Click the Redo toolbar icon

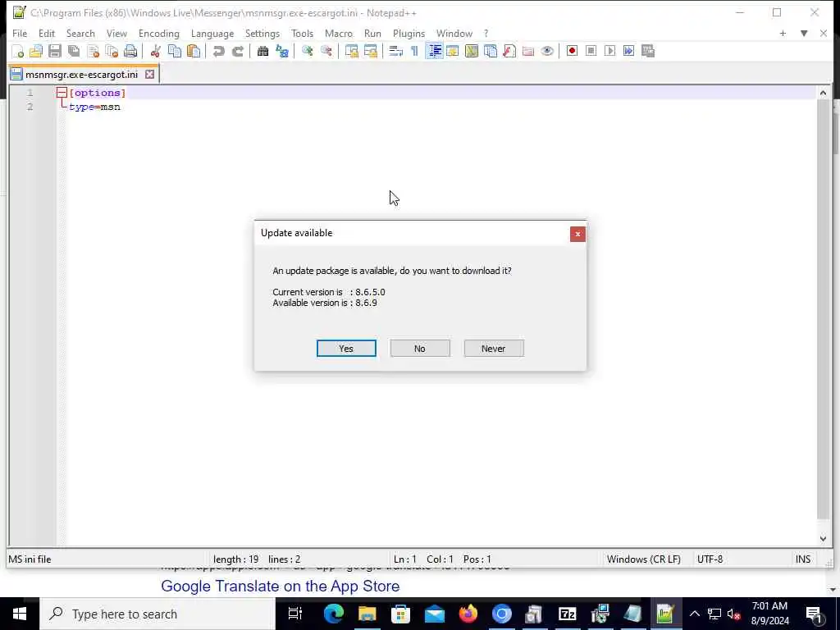click(238, 51)
